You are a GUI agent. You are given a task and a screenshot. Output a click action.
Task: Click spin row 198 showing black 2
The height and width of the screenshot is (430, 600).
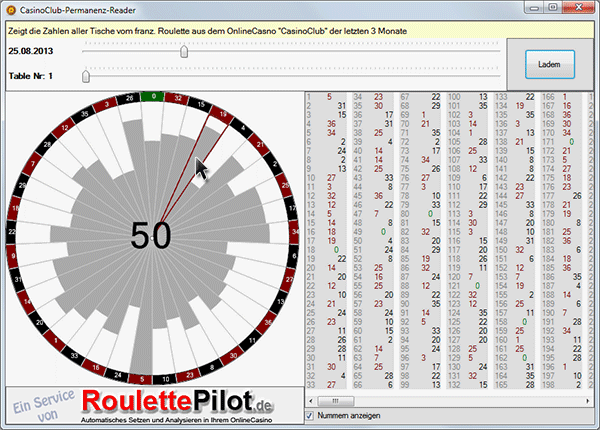click(x=562, y=384)
